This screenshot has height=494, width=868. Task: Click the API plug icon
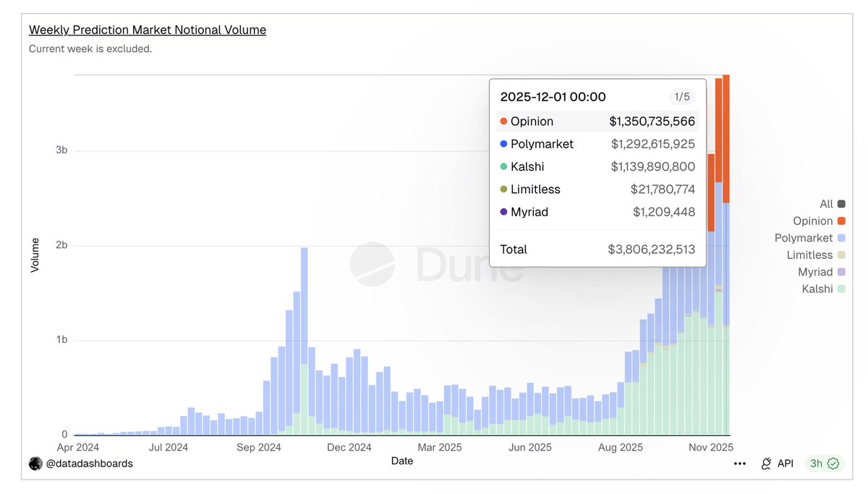pos(766,464)
